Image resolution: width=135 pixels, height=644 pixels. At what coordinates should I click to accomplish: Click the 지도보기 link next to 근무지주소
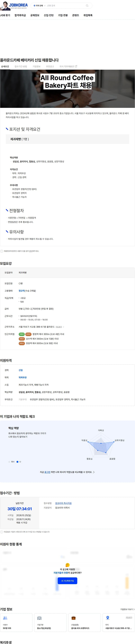coord(60,327)
